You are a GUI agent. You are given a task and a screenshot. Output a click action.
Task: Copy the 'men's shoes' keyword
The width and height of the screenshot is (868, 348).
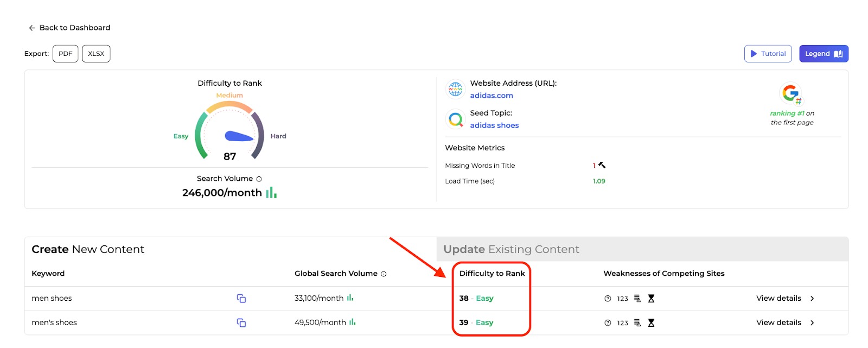pyautogui.click(x=241, y=323)
